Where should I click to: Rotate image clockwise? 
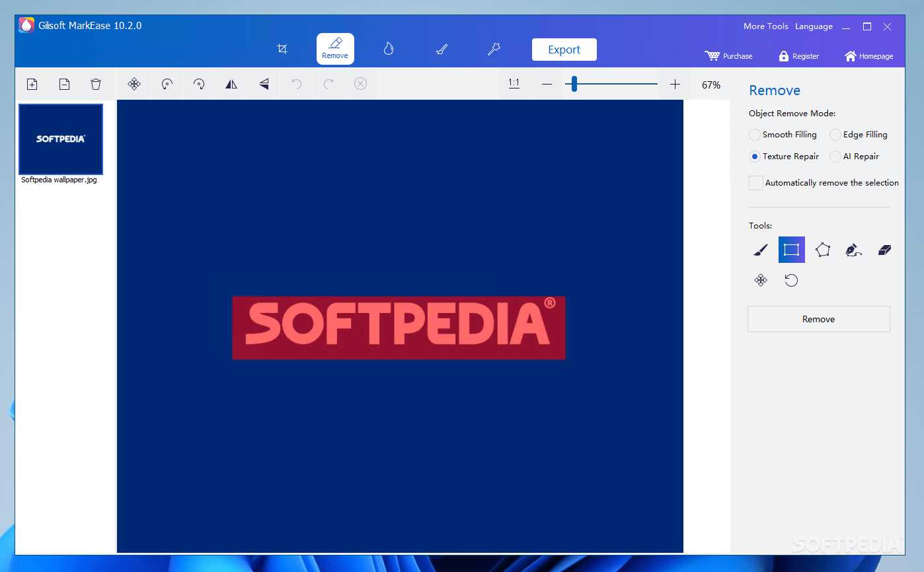199,84
